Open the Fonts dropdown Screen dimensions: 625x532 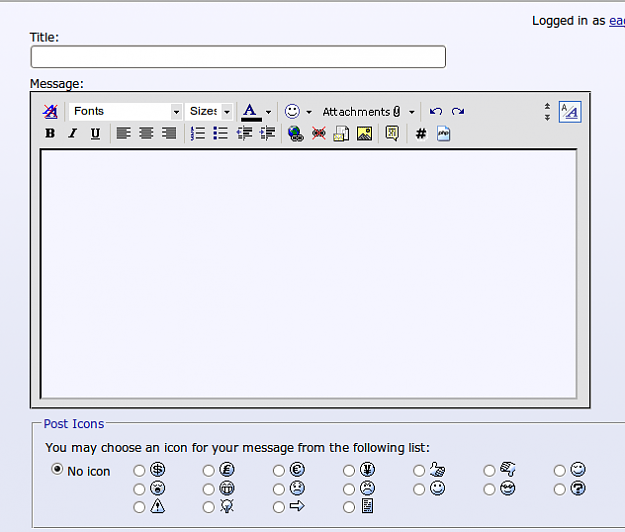[126, 112]
